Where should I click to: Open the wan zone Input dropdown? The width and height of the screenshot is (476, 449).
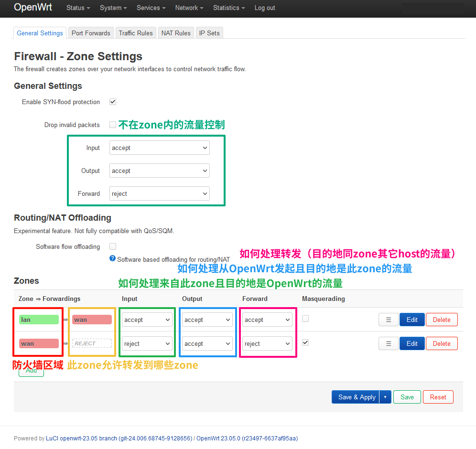(147, 343)
